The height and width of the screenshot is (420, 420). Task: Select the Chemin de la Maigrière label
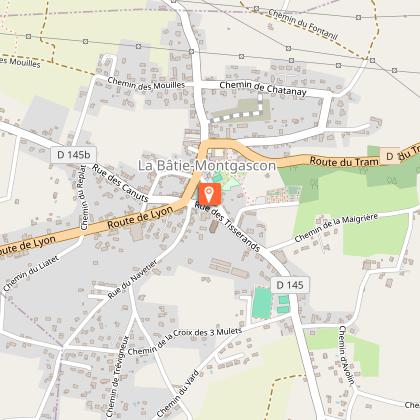[x=336, y=228]
